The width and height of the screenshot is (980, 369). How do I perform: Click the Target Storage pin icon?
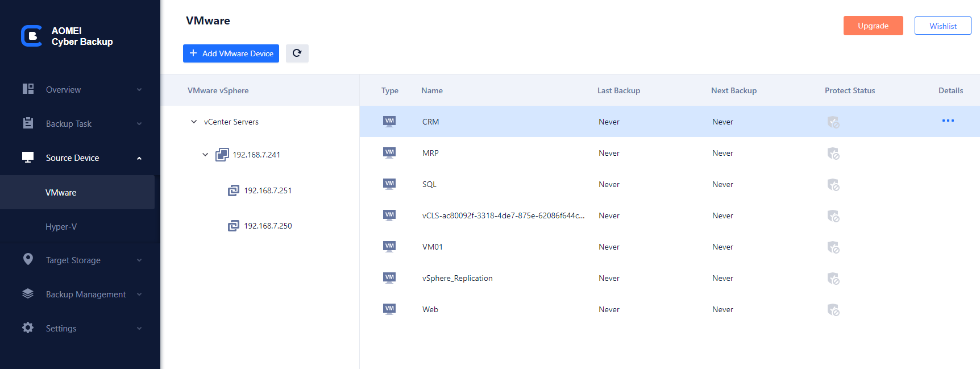[28, 259]
